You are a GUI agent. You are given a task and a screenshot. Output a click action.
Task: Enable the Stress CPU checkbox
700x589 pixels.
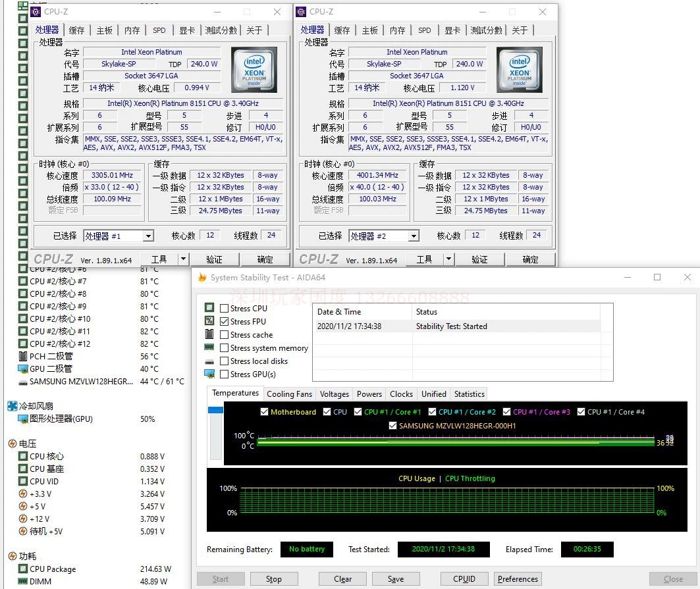pos(224,309)
